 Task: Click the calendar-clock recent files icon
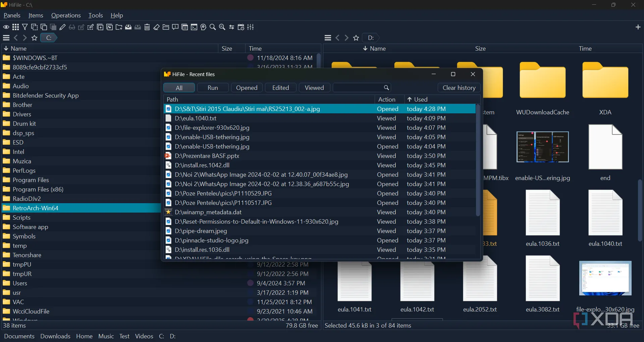241,27
